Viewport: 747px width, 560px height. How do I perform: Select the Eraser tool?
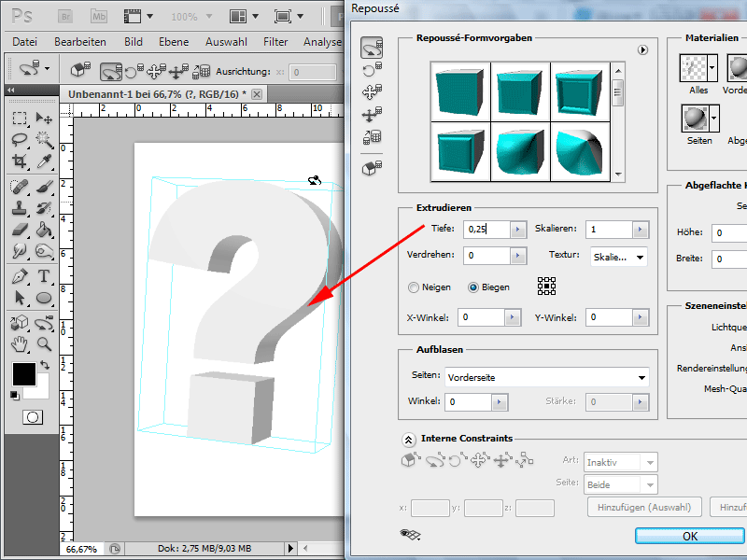click(20, 230)
